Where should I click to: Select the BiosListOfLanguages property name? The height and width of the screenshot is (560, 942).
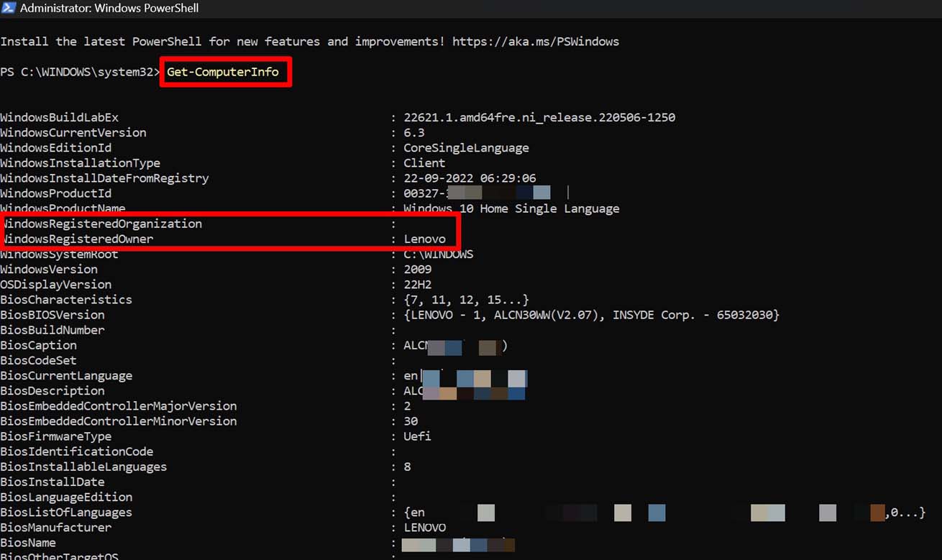click(x=66, y=512)
